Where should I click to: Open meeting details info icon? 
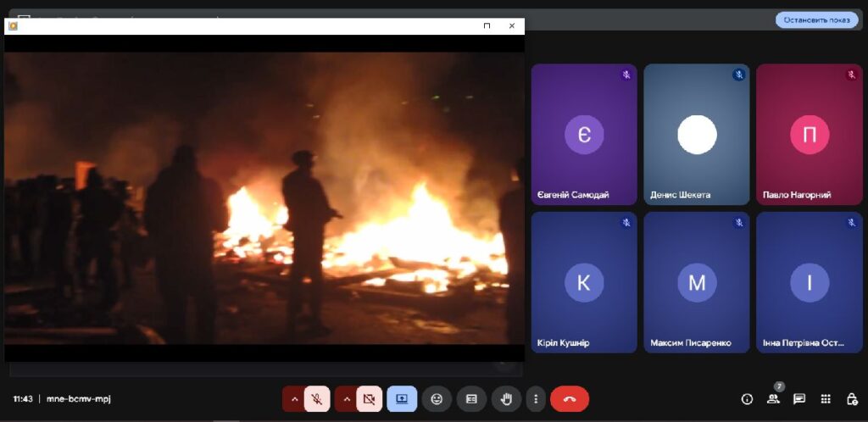pos(747,399)
